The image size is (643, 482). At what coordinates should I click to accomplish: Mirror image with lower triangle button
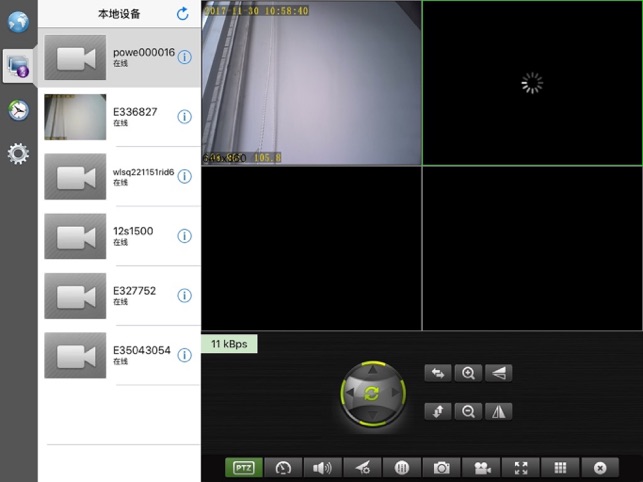click(x=499, y=411)
